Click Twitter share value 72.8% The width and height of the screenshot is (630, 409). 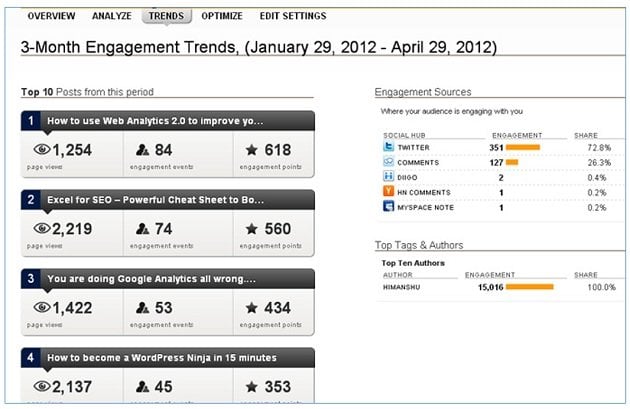599,147
